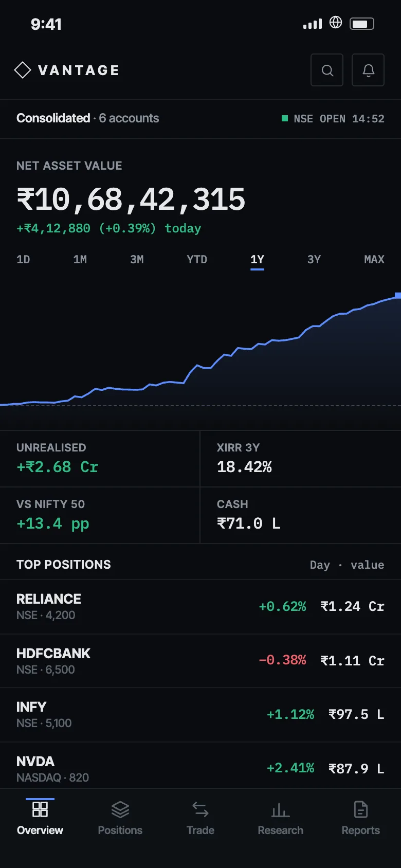Open the INFY position row
Image resolution: width=401 pixels, height=868 pixels.
pos(200,715)
